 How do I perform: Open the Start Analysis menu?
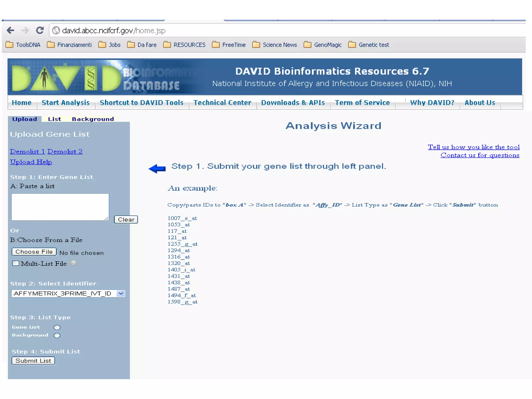pyautogui.click(x=66, y=103)
